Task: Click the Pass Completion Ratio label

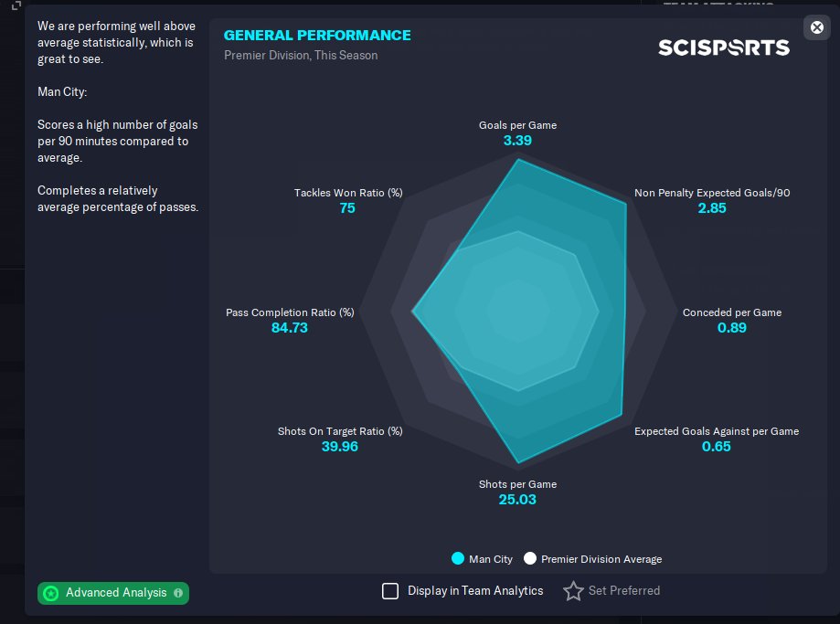Action: (290, 312)
